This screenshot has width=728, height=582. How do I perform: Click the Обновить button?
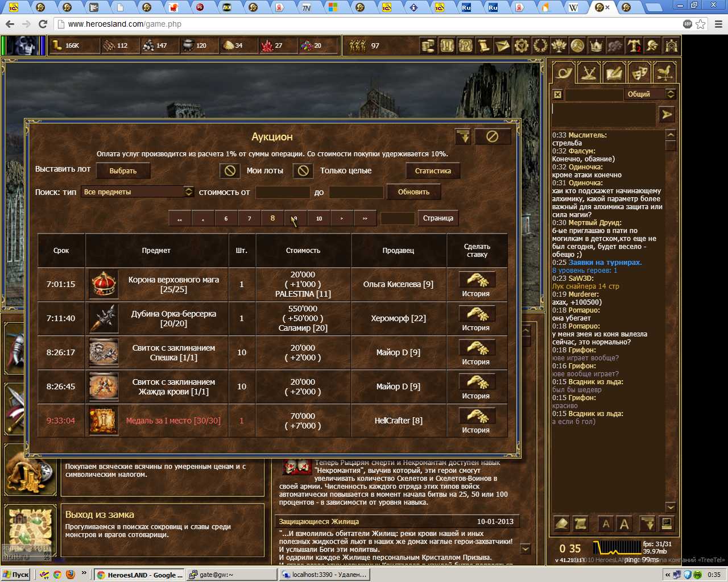[x=413, y=192]
